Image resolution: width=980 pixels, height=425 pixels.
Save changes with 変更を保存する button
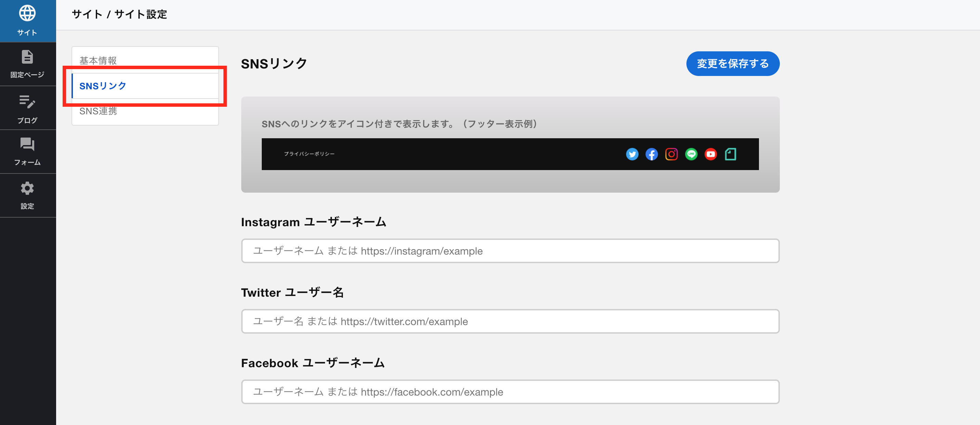tap(732, 64)
